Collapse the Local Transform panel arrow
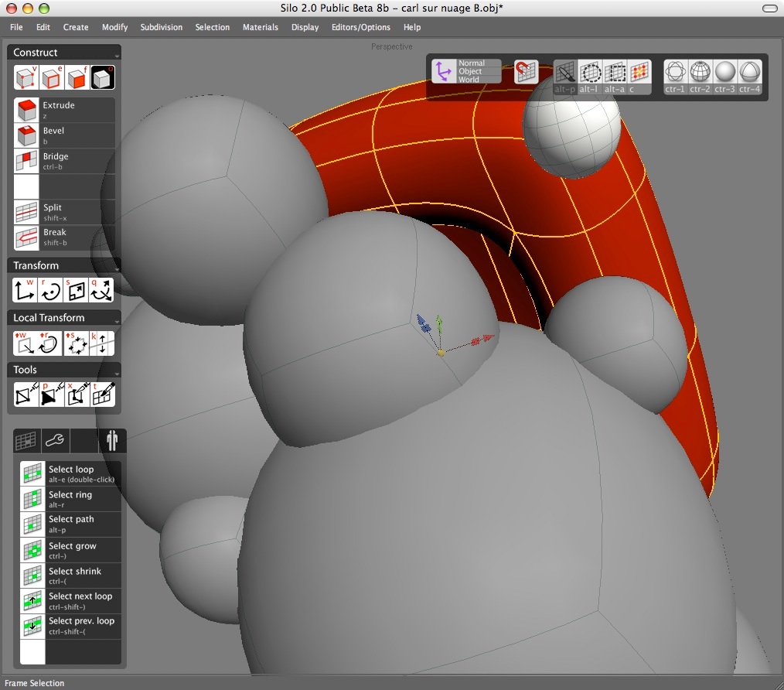This screenshot has height=690, width=784. (117, 320)
